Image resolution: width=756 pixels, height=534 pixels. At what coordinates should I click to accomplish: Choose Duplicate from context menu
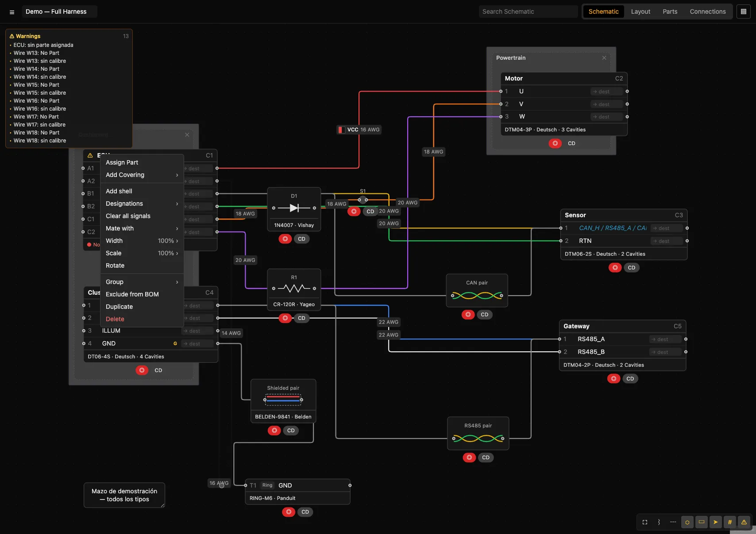tap(142, 307)
